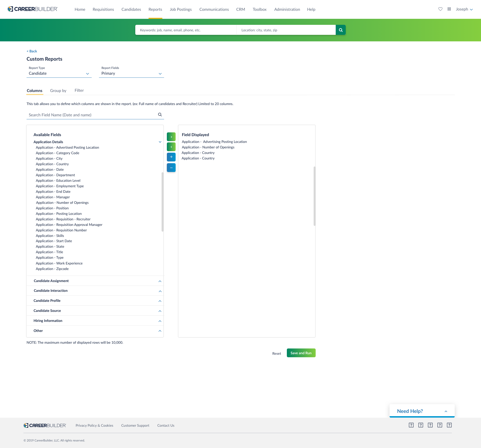481x448 pixels.
Task: Click the green search magnifier button
Action: [341, 30]
